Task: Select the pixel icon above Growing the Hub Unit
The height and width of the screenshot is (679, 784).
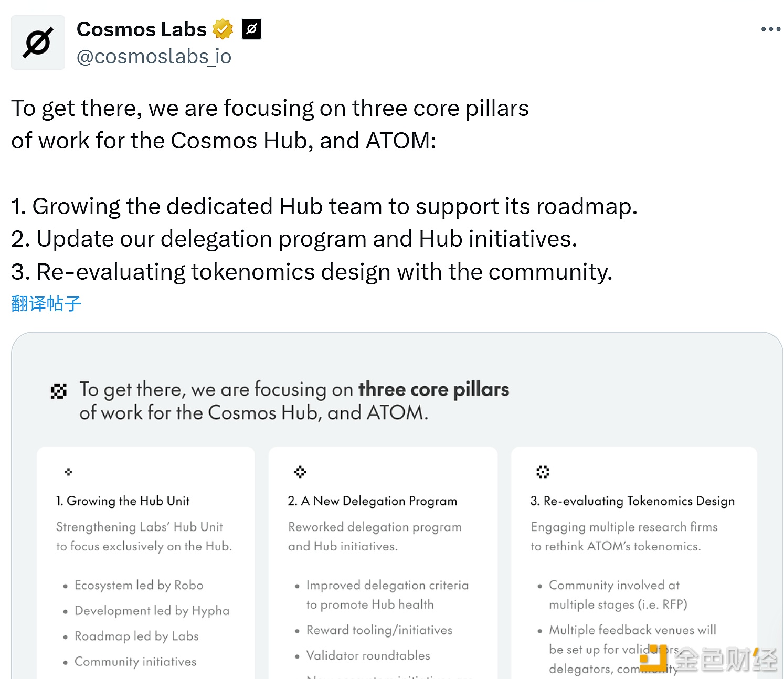Action: coord(67,472)
